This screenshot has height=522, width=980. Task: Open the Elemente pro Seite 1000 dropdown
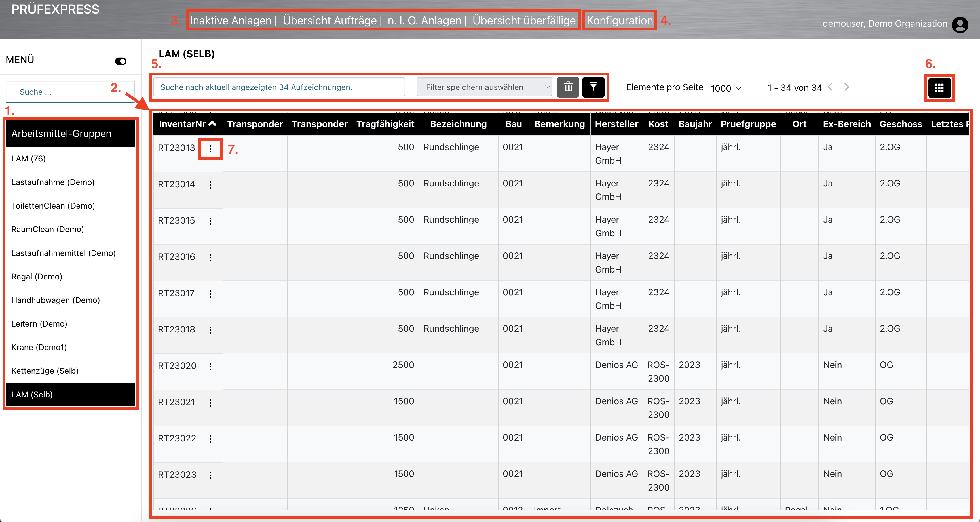725,88
